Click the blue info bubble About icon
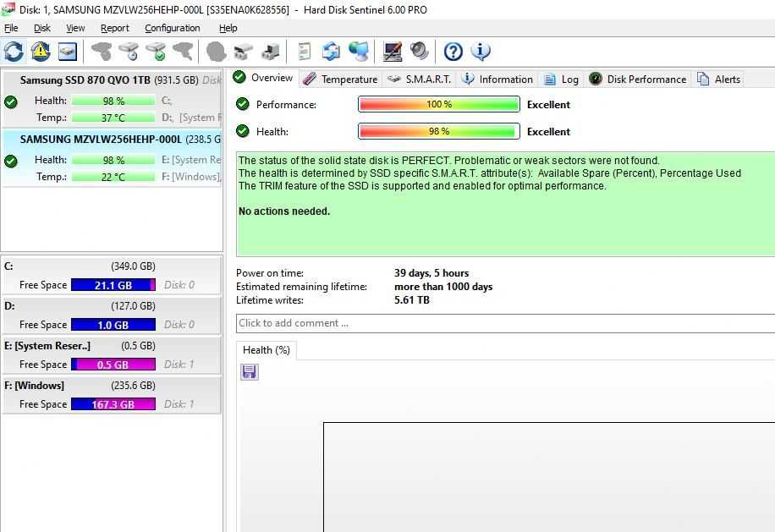The width and height of the screenshot is (775, 532). click(481, 52)
